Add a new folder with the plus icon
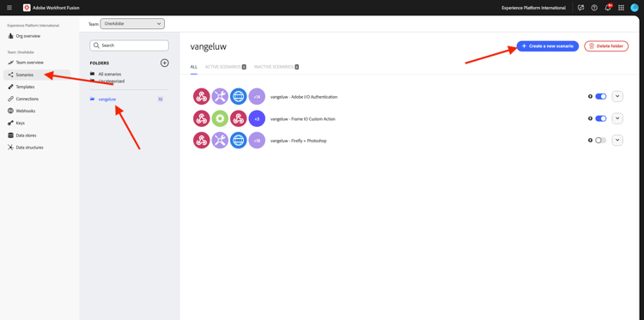This screenshot has height=320, width=644. pos(164,63)
